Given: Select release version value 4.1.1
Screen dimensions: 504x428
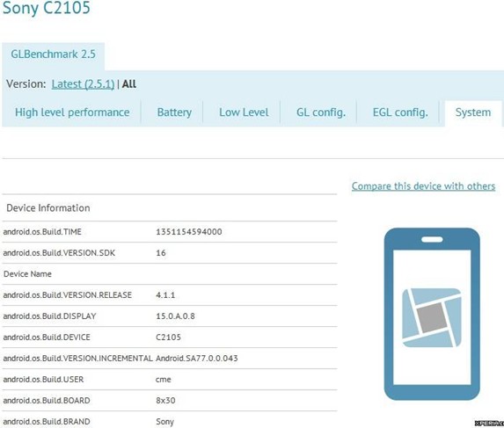Looking at the screenshot, I should tap(165, 294).
